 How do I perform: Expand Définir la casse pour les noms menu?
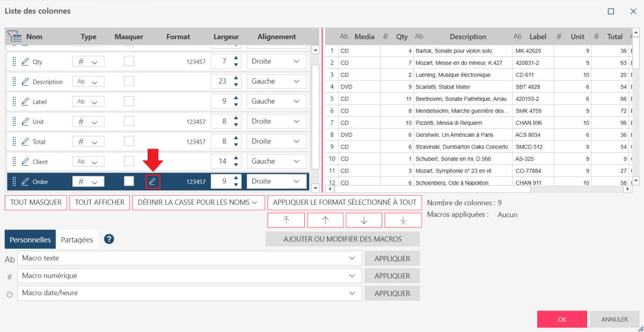point(199,202)
